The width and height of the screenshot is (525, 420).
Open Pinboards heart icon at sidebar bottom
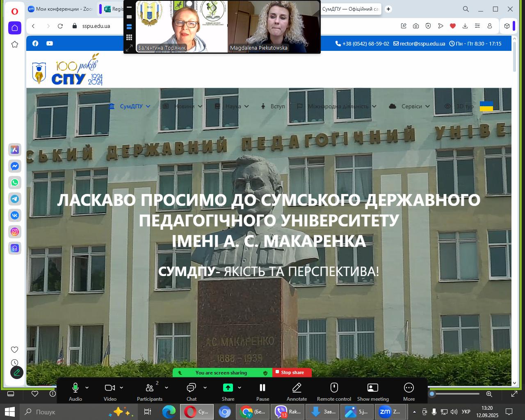[x=14, y=349]
